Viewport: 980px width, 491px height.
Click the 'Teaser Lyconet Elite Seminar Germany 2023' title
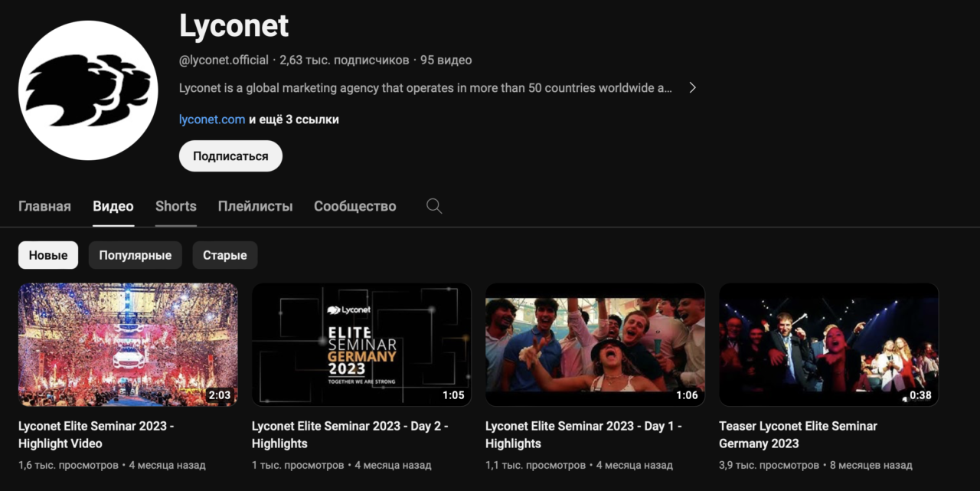tap(798, 434)
